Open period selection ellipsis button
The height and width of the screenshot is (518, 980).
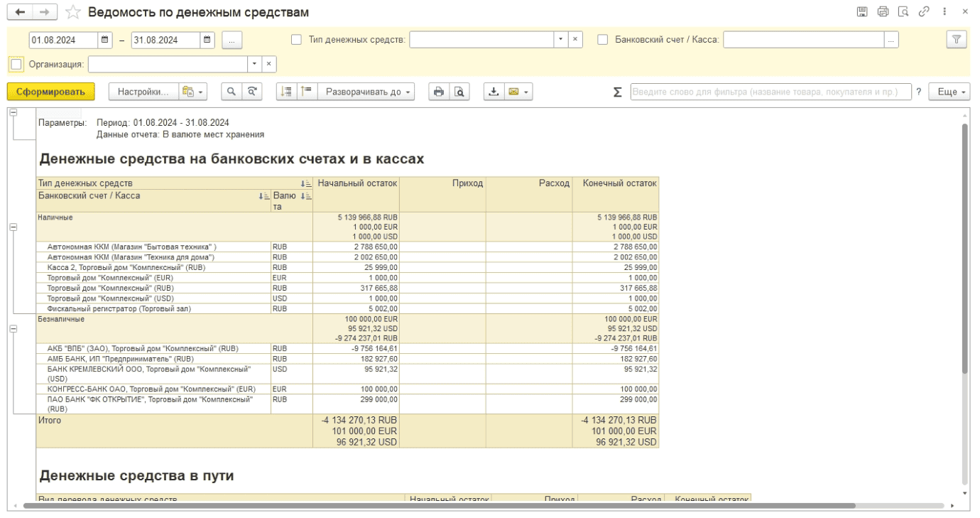[232, 40]
